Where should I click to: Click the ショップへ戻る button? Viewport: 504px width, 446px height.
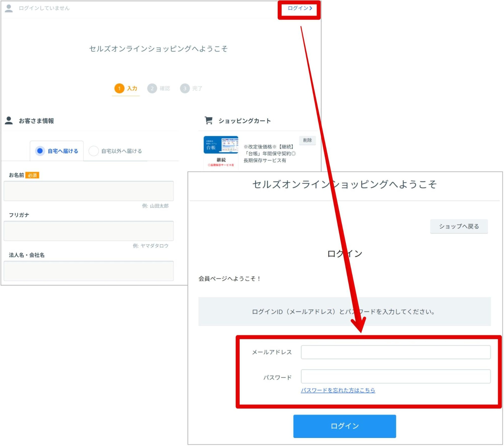point(459,226)
